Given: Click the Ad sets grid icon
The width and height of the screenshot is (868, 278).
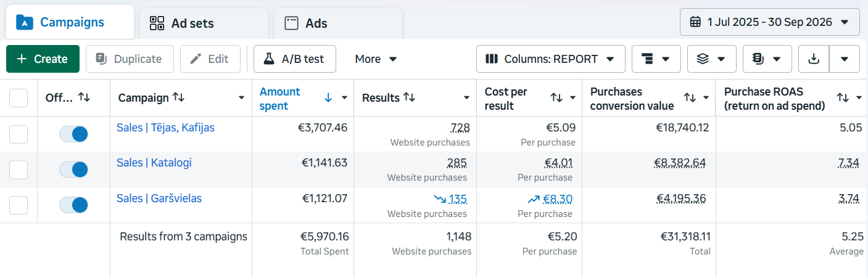Looking at the screenshot, I should coord(157,23).
